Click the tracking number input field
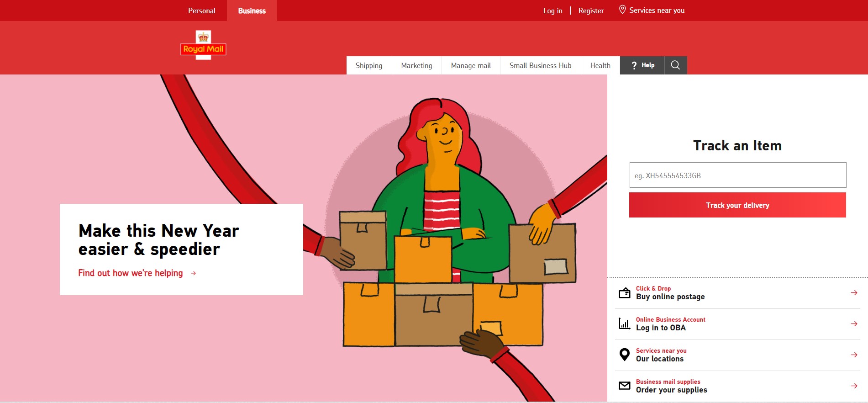This screenshot has width=868, height=403. coord(738,175)
